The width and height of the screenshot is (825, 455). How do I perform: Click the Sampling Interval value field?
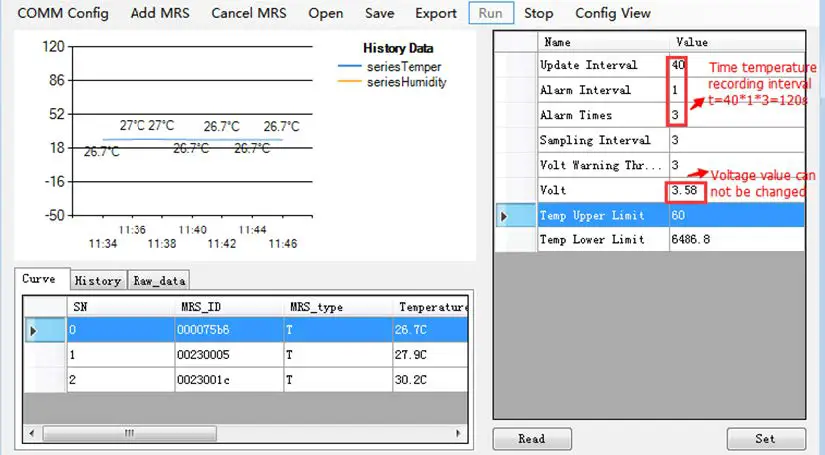[737, 140]
